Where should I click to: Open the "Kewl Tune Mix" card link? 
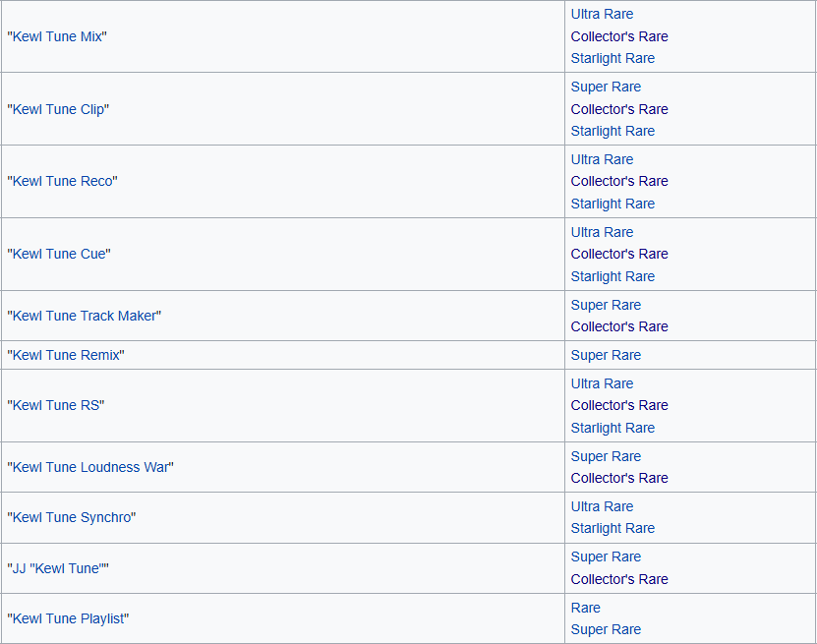click(57, 36)
